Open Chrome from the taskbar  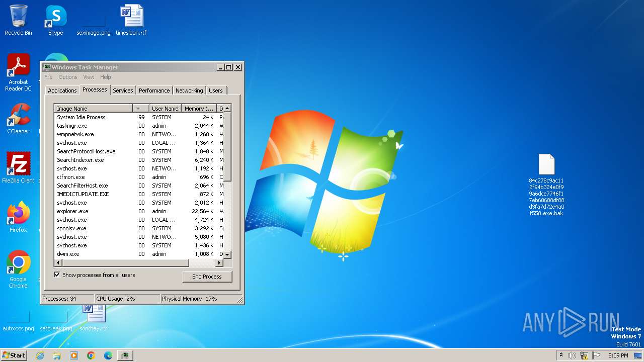[91, 355]
